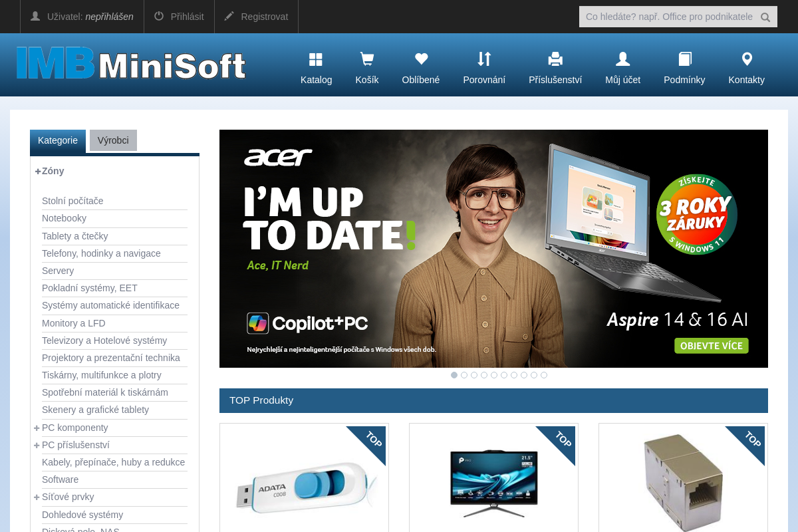The height and width of the screenshot is (532, 798).
Task: Click the search magnifier icon
Action: [x=765, y=17]
